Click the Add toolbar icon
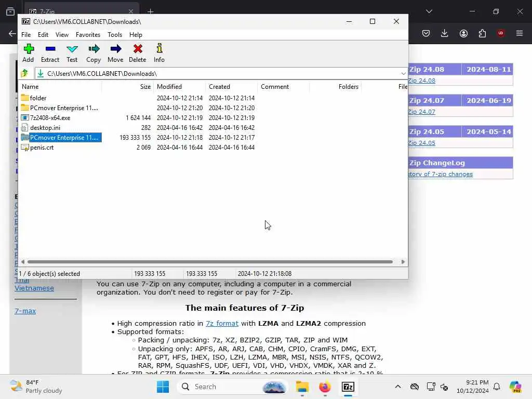Viewport: 532px width, 399px height. 29,49
